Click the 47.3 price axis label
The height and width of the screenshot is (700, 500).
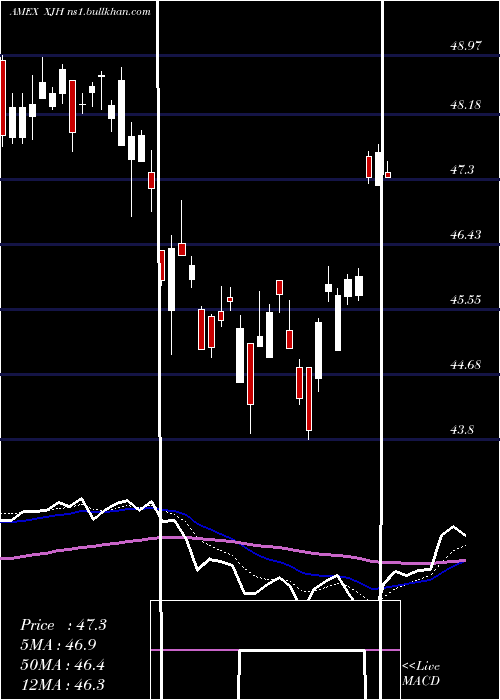tap(462, 170)
